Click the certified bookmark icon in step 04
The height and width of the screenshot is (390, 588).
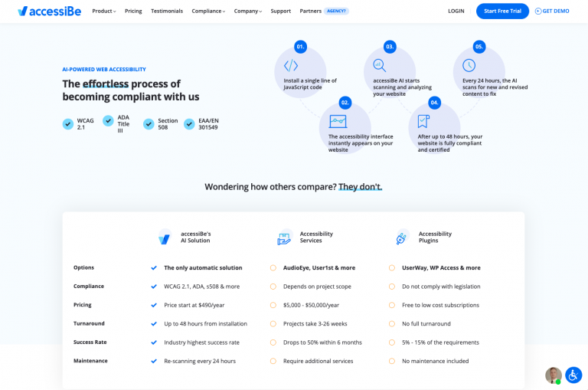coord(423,121)
